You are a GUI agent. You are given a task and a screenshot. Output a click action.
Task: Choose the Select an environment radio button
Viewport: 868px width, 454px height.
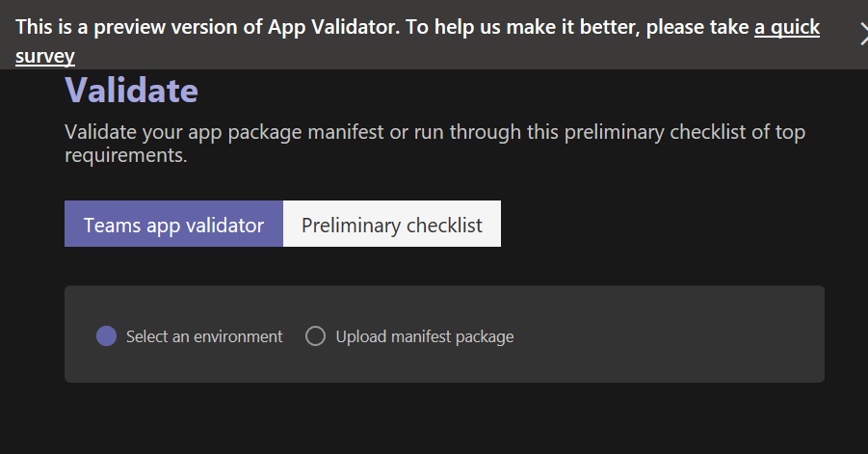[x=107, y=336]
